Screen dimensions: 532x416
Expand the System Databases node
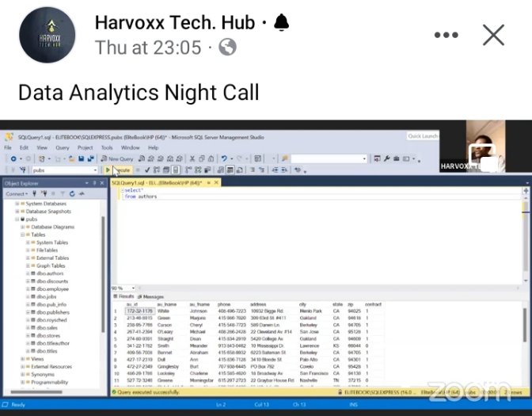tap(17, 204)
